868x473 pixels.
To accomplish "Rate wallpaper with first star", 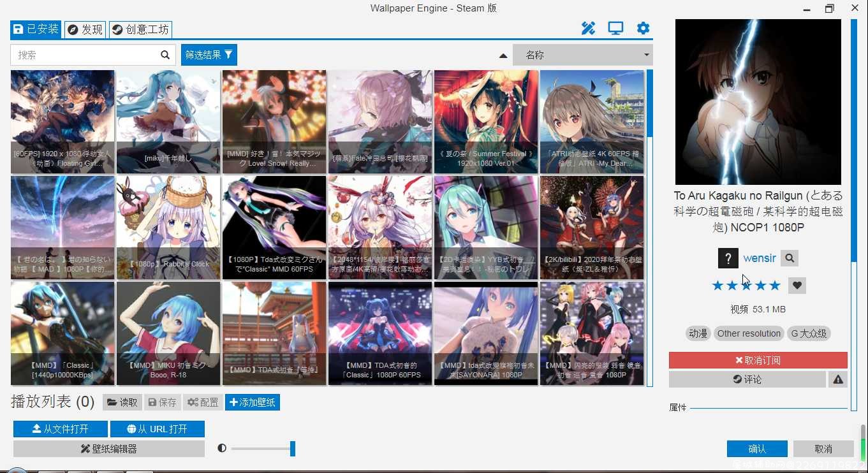I will tap(717, 286).
